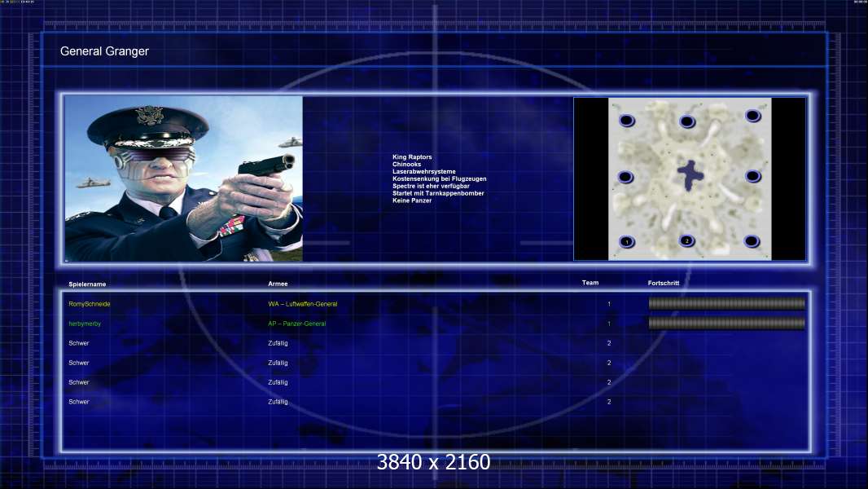This screenshot has height=489, width=868.
Task: Click team number 1 in herbymerby row
Action: (609, 324)
